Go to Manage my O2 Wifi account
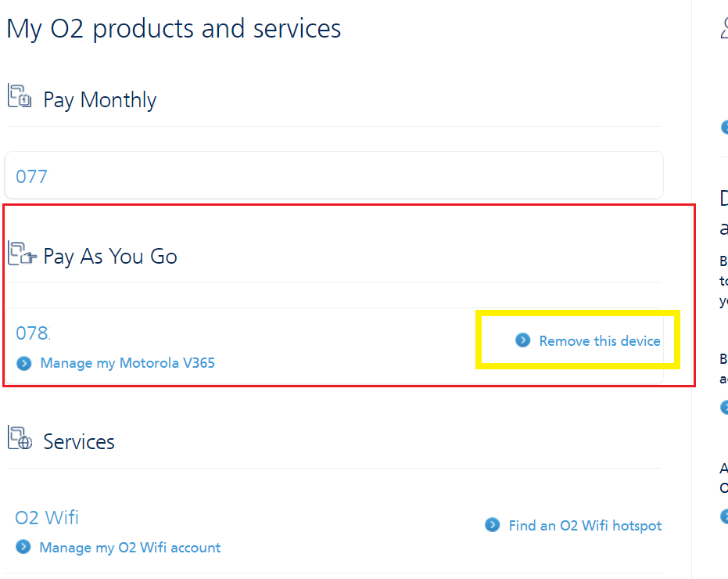This screenshot has height=579, width=728. [x=130, y=548]
